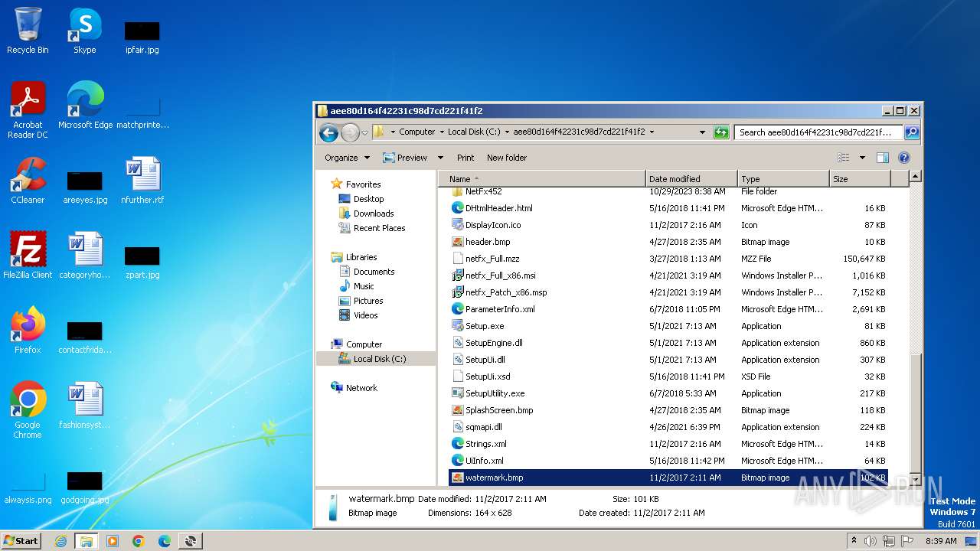This screenshot has width=980, height=551.
Task: Select Computer in the navigation pane
Action: (x=364, y=344)
